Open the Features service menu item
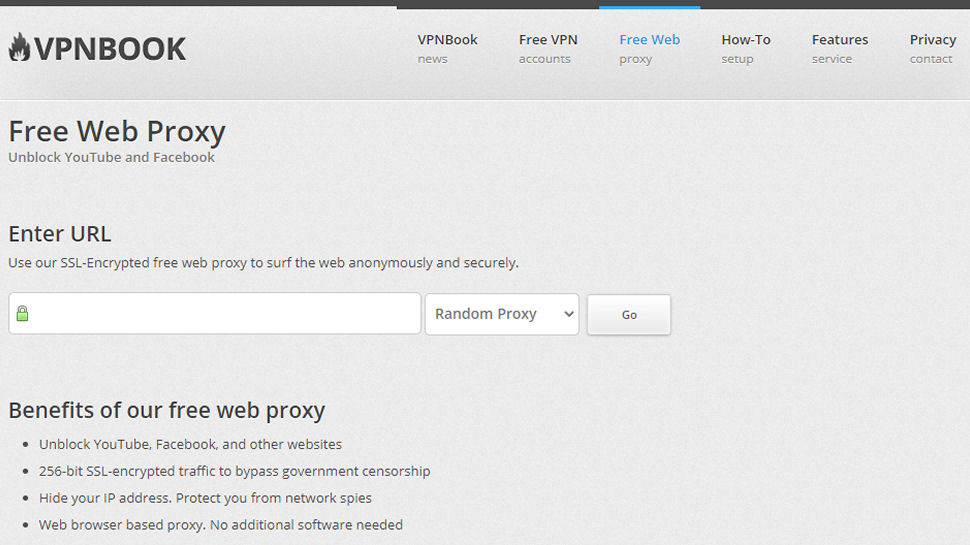This screenshot has height=545, width=970. pyautogui.click(x=840, y=49)
